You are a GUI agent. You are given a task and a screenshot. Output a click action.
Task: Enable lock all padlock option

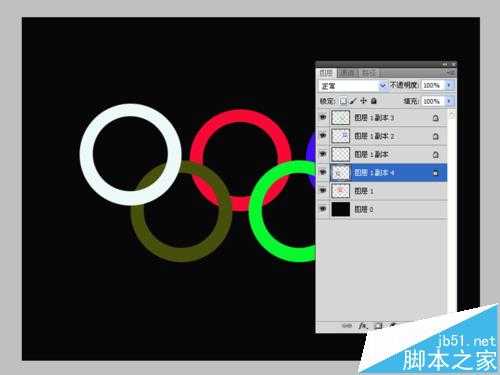pyautogui.click(x=374, y=101)
